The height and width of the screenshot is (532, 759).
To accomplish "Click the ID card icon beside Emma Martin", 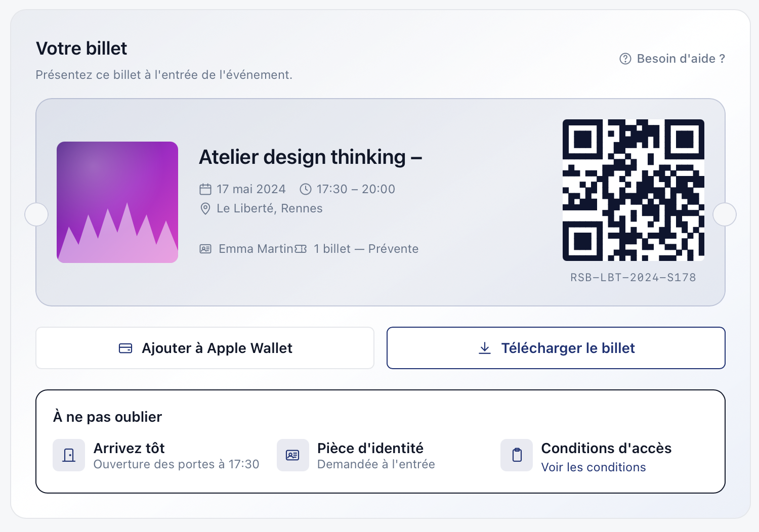I will coord(205,249).
